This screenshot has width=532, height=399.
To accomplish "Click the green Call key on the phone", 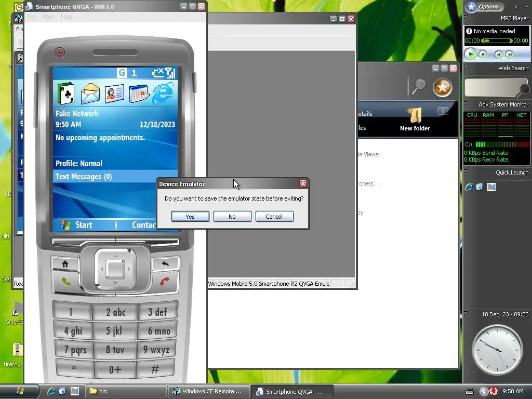I will [x=66, y=282].
